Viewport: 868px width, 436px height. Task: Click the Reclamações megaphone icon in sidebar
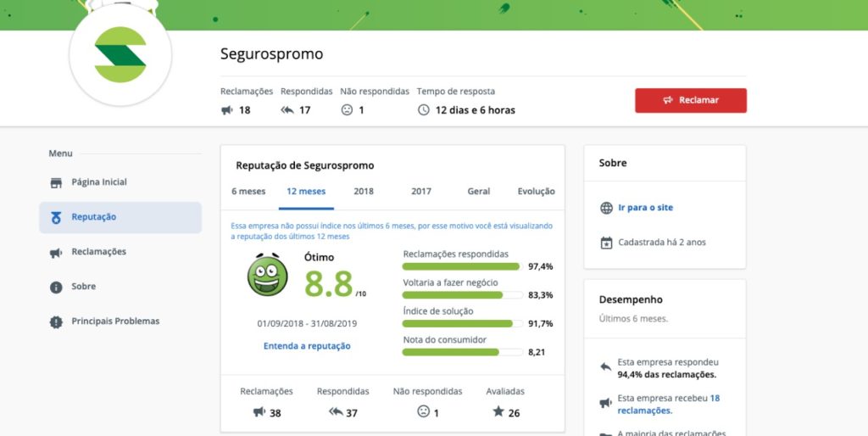click(x=56, y=253)
